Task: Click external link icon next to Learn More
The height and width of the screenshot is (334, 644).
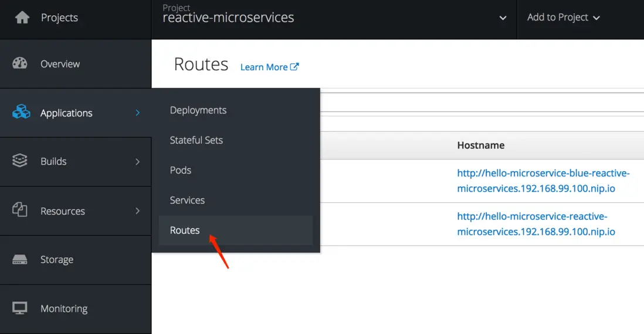Action: click(294, 67)
